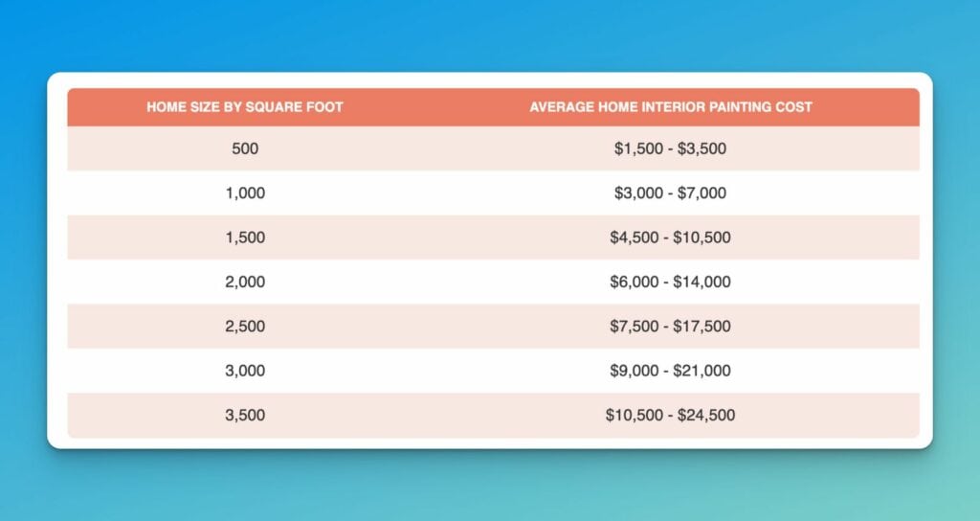This screenshot has height=521, width=980.
Task: Select the $9,000 - $21,000 cost cell
Action: coord(671,371)
